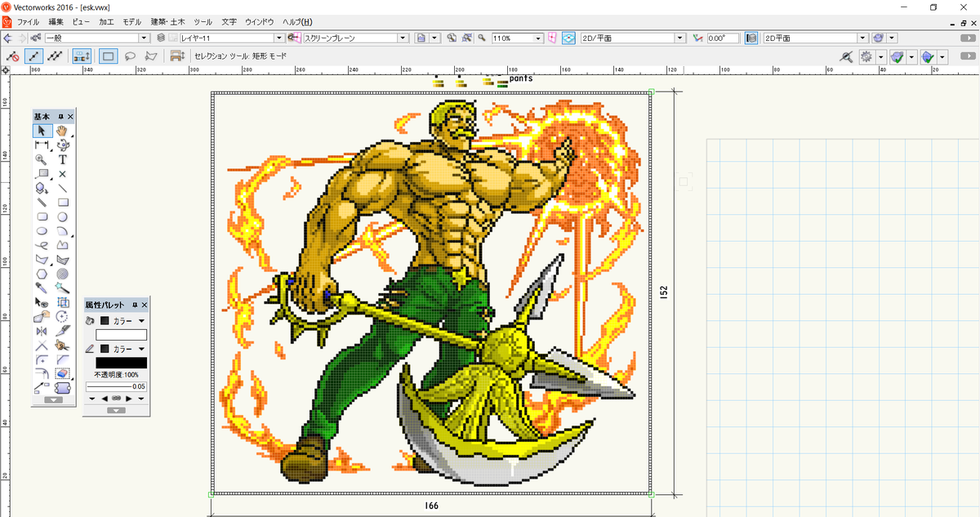980x517 pixels.
Task: Select the Eyedropper tool
Action: (42, 288)
